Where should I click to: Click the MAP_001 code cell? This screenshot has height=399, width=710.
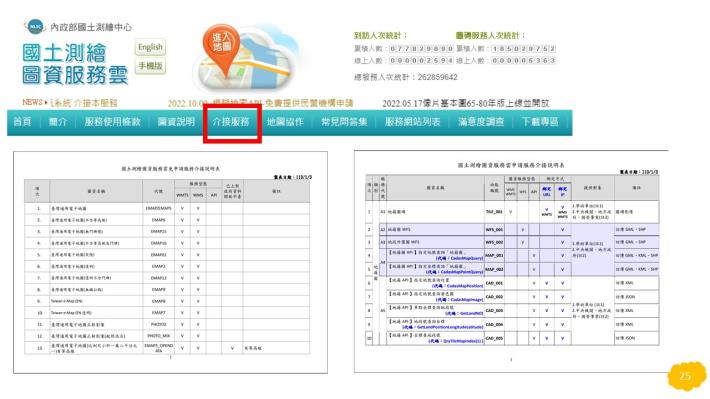coord(494,256)
